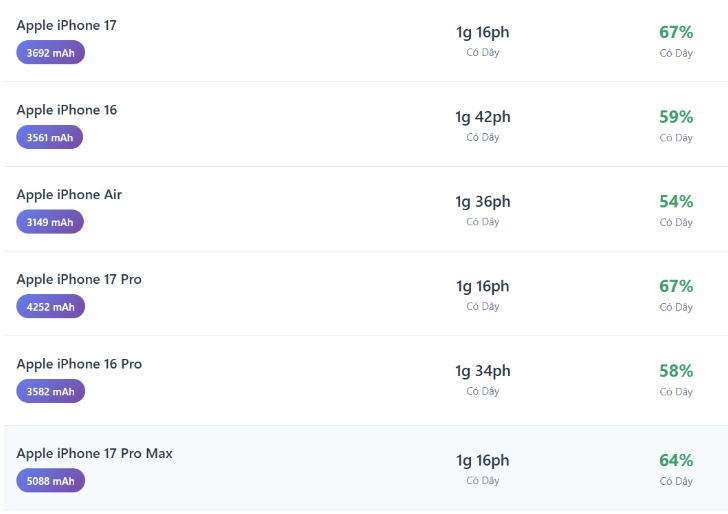
Task: Select the Apple iPhone 17 Pro Max row title
Action: tap(94, 454)
